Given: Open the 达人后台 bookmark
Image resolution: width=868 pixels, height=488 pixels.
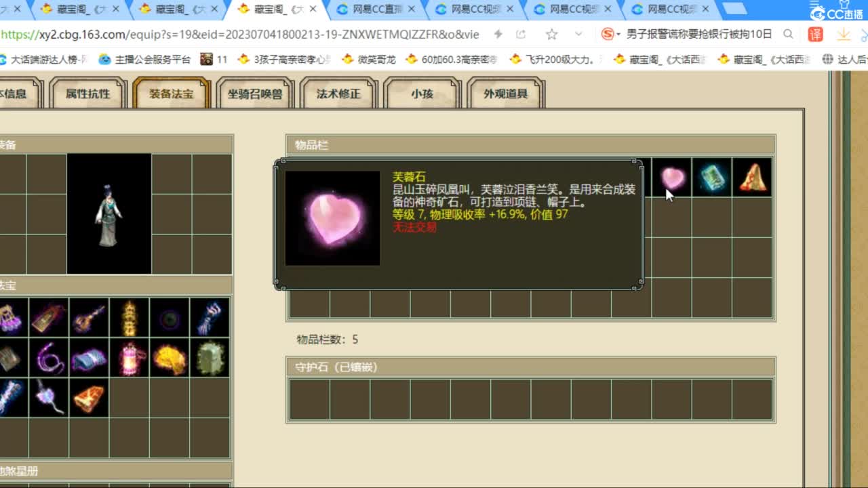Looking at the screenshot, I should coord(844,60).
